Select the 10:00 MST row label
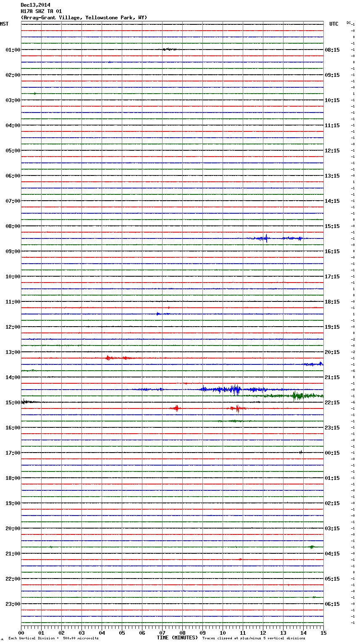This screenshot has width=357, height=644. [13, 277]
